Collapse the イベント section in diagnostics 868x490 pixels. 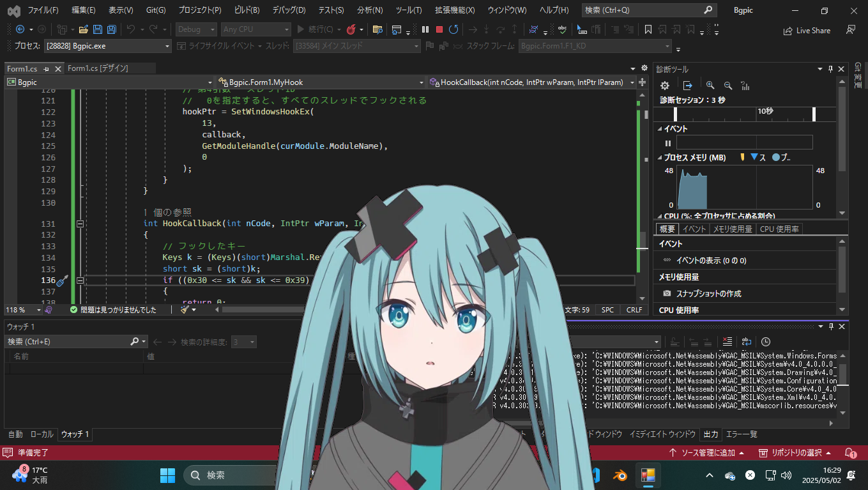(x=659, y=129)
